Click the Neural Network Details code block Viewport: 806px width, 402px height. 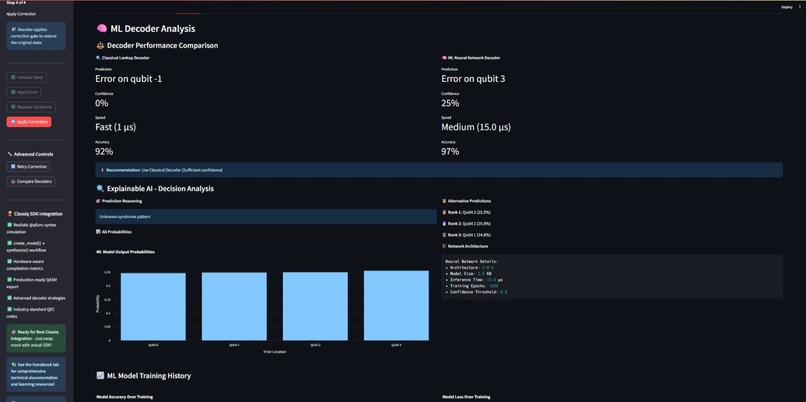[612, 277]
